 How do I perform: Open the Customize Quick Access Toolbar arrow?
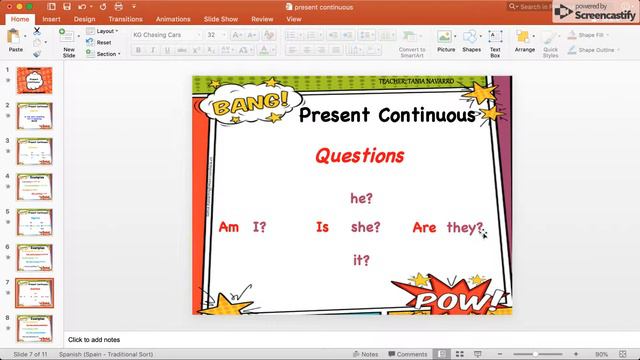[x=134, y=7]
